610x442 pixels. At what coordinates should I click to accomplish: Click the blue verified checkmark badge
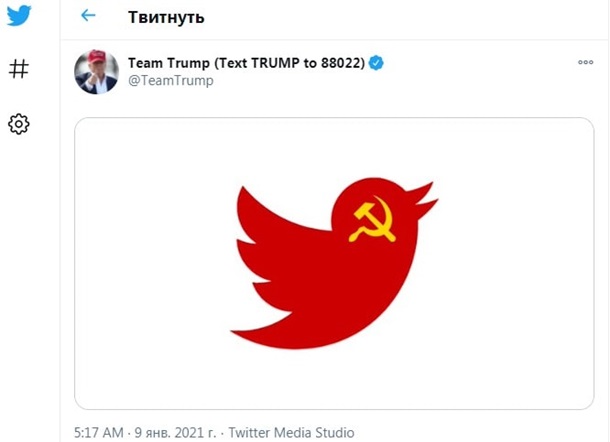pos(377,63)
